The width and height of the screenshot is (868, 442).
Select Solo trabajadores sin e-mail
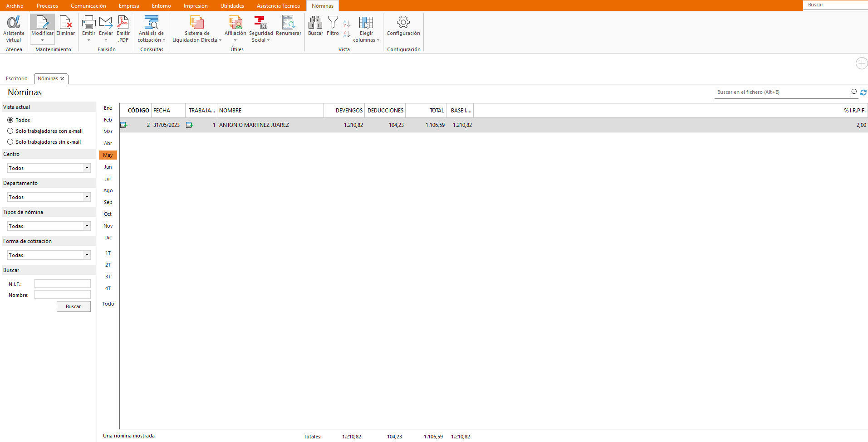point(10,142)
